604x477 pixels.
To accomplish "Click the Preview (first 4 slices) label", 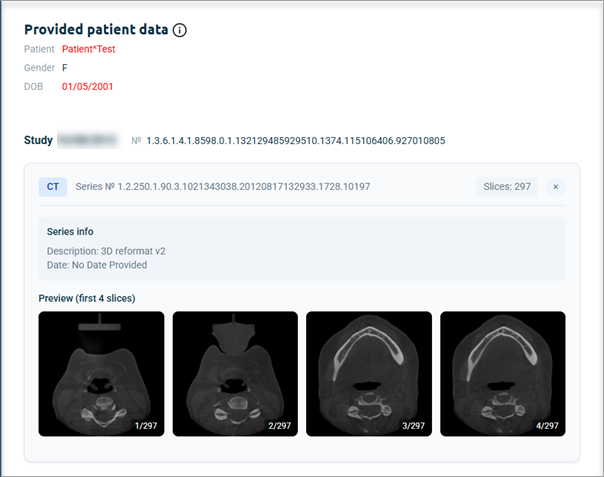I will point(87,299).
